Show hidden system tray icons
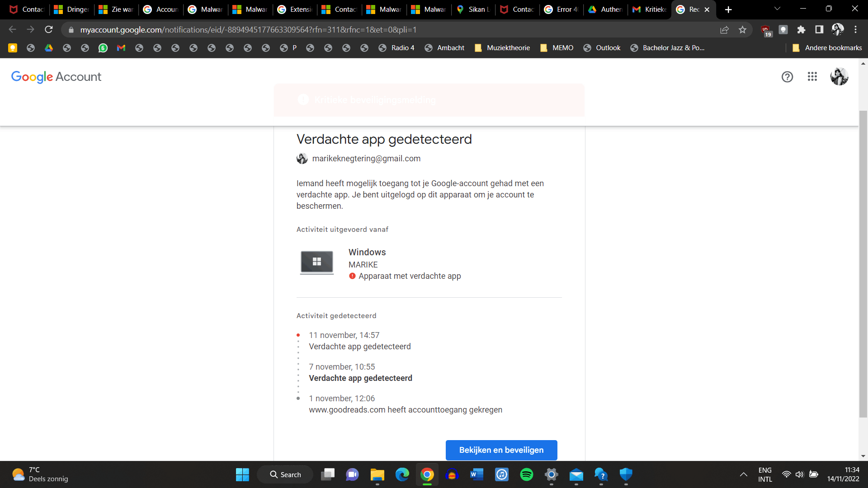The width and height of the screenshot is (868, 488). point(743,474)
